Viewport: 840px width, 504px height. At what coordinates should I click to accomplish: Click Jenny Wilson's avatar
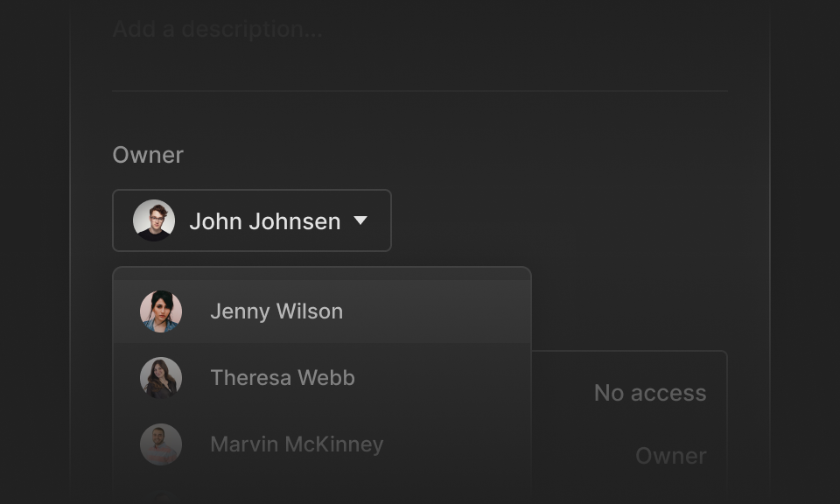click(161, 311)
